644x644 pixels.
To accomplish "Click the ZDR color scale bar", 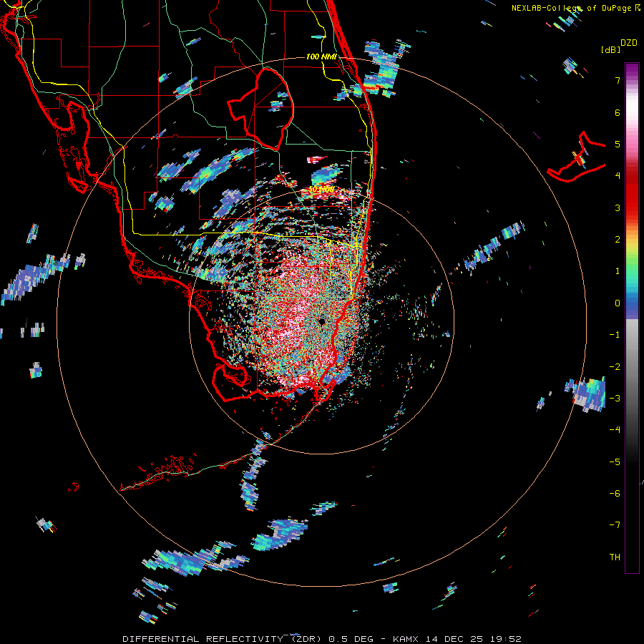I will (632, 318).
